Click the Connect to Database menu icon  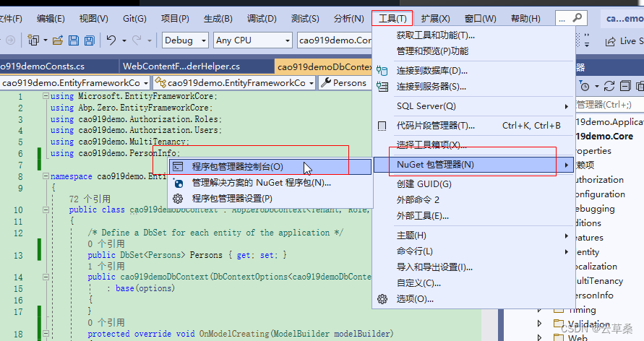click(x=382, y=71)
